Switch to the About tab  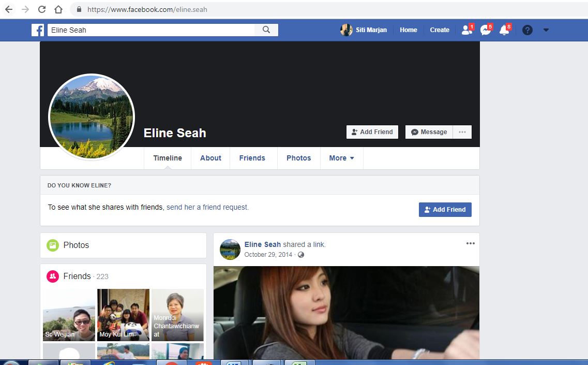click(210, 158)
